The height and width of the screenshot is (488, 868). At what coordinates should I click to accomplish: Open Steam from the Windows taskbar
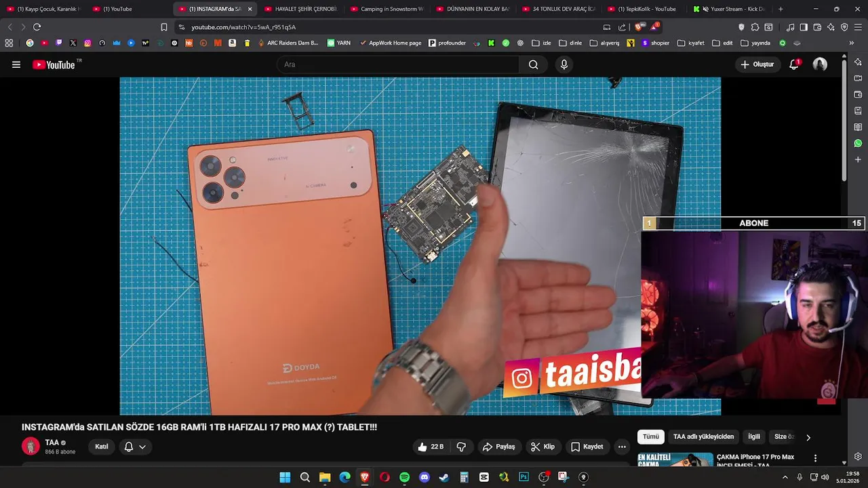pos(444,477)
